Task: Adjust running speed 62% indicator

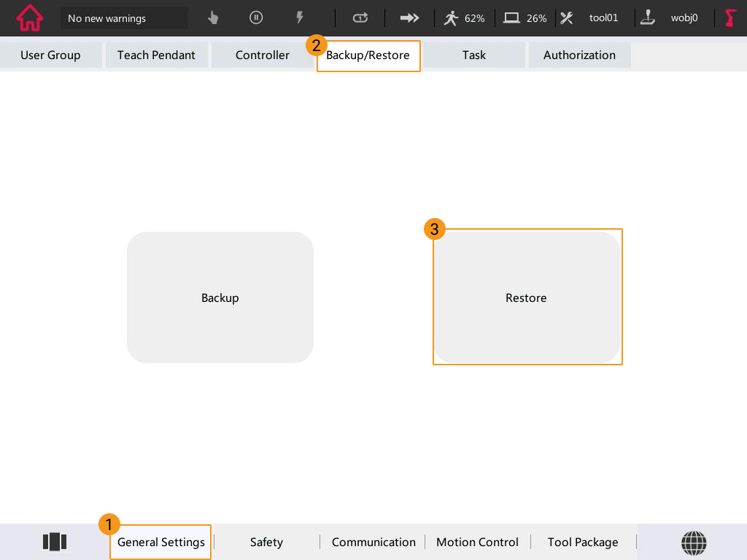Action: tap(465, 18)
